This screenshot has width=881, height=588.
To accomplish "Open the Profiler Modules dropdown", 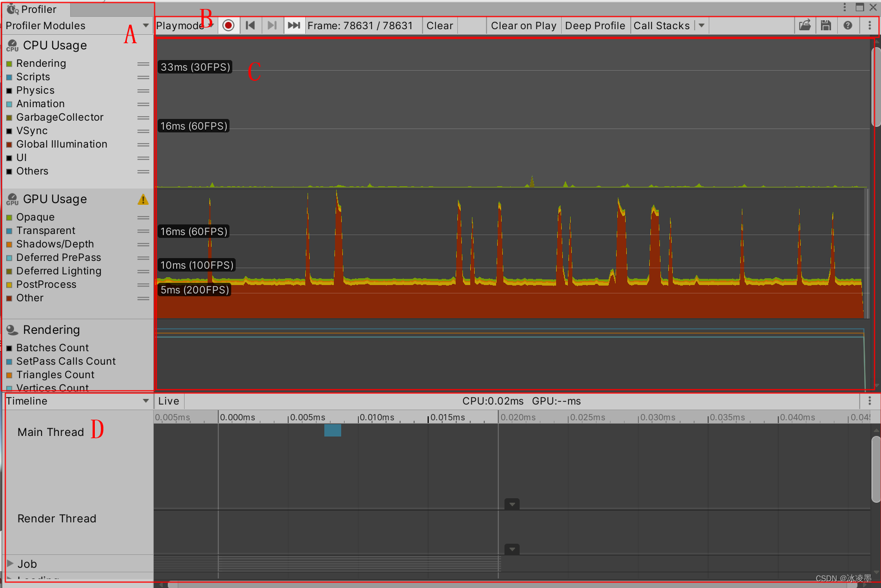I will point(77,26).
